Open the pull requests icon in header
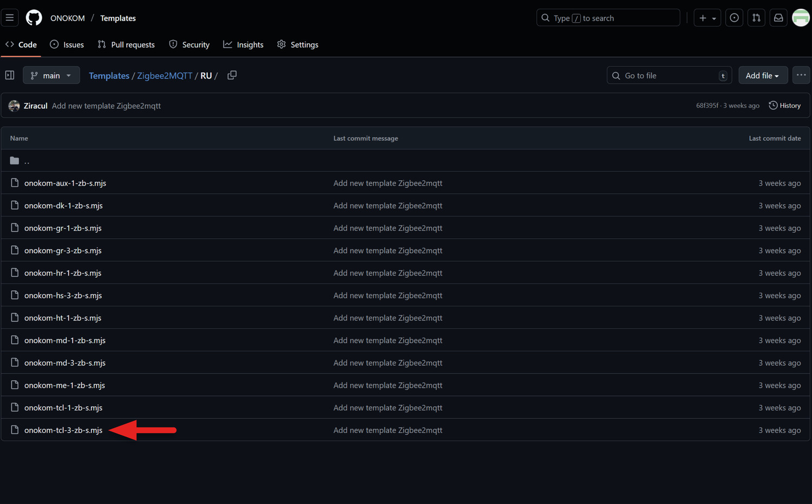The width and height of the screenshot is (812, 504). coord(756,18)
